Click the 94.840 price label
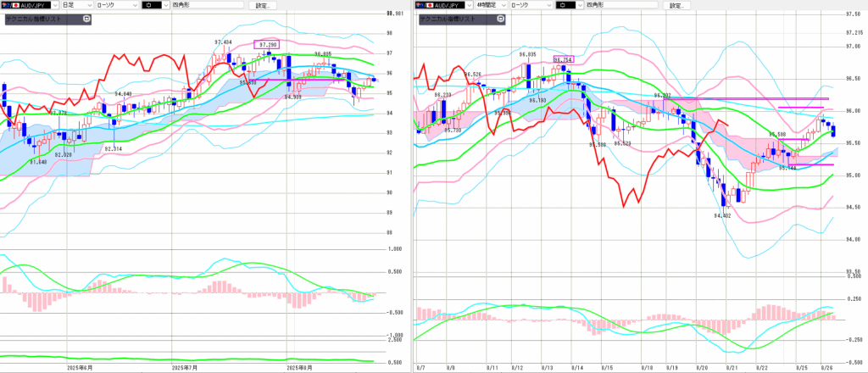Image resolution: width=868 pixels, height=373 pixels. click(x=124, y=94)
